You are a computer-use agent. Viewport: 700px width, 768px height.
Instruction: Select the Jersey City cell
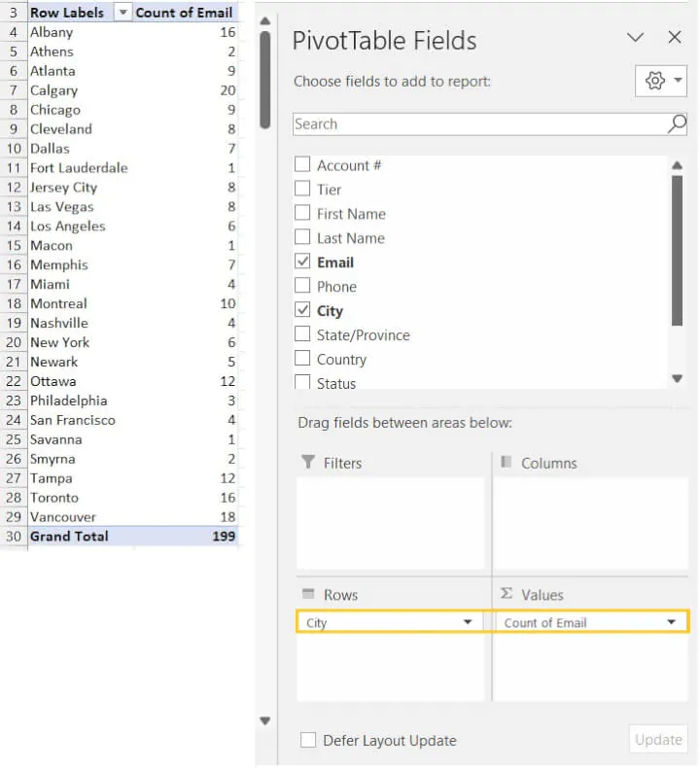pyautogui.click(x=80, y=188)
